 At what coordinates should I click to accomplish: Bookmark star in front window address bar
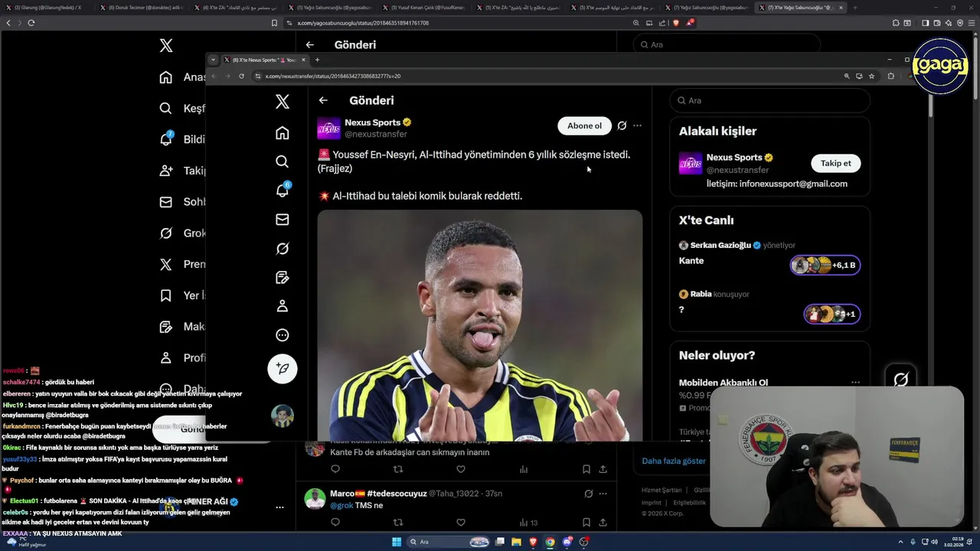(x=871, y=76)
